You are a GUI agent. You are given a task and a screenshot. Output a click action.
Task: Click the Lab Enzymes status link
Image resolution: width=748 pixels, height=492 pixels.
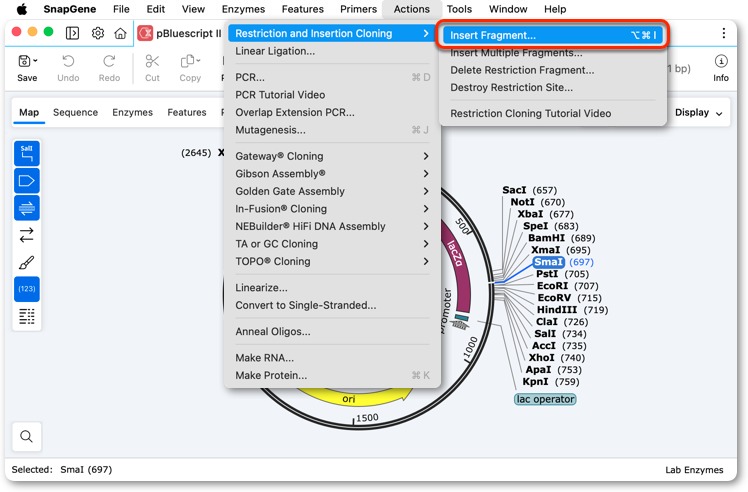click(694, 470)
